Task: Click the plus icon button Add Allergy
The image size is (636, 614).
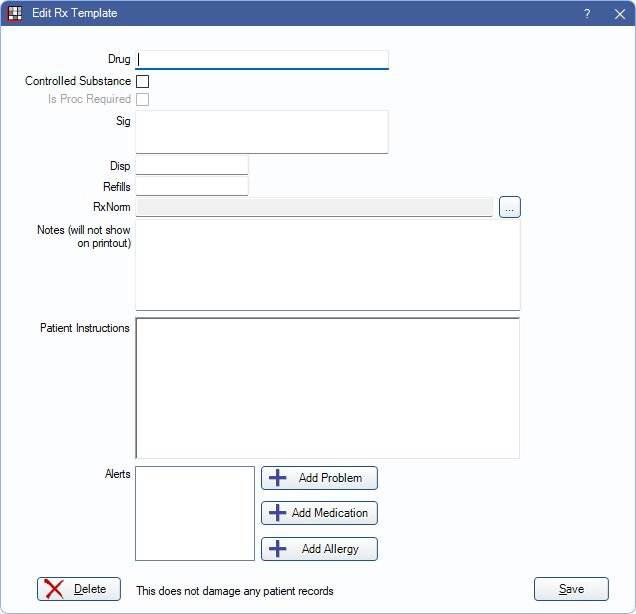Action: tap(319, 549)
